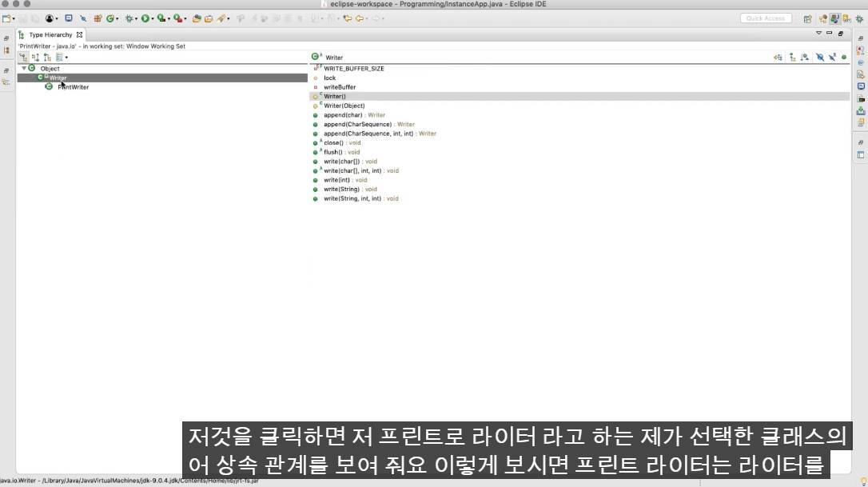Click the Run External Tools icon
This screenshot has width=868, height=487.
[x=177, y=18]
